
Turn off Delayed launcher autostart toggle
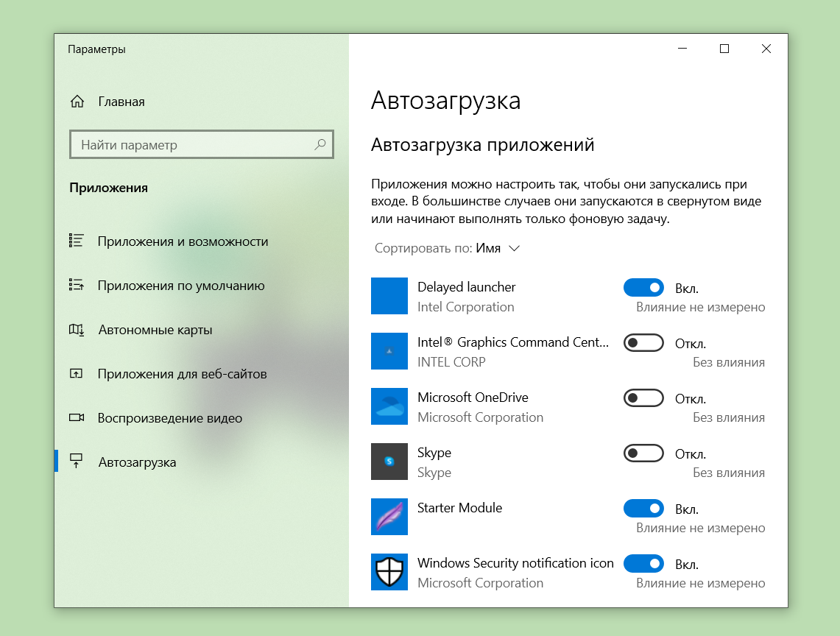click(x=643, y=288)
